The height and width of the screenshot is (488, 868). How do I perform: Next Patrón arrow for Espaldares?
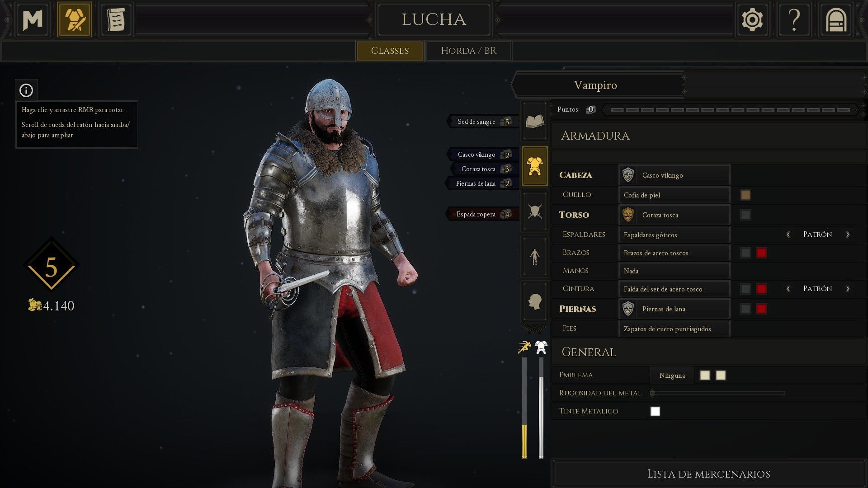pos(848,235)
